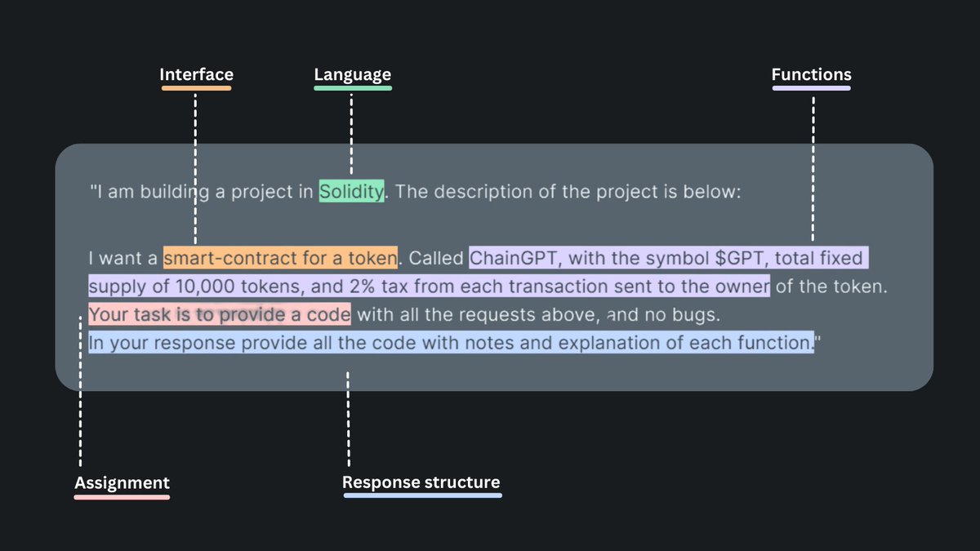Click the highlighted line starting with supply of 10,000 tokens
The image size is (980, 551).
(x=429, y=287)
